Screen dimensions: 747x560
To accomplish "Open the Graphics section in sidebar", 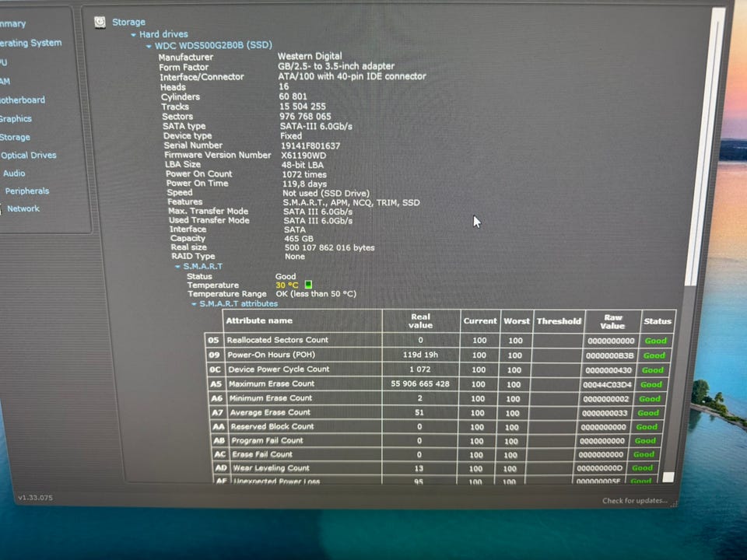I will click(16, 118).
